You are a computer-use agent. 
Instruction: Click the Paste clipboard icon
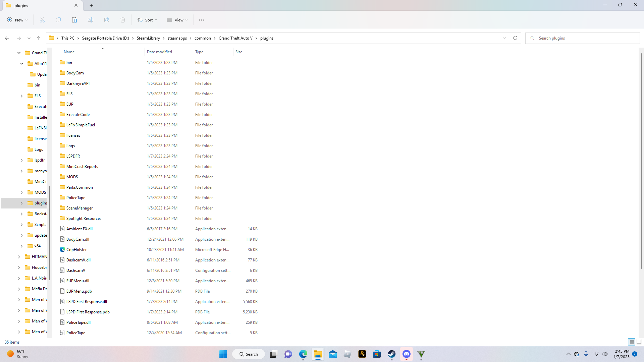(74, 20)
